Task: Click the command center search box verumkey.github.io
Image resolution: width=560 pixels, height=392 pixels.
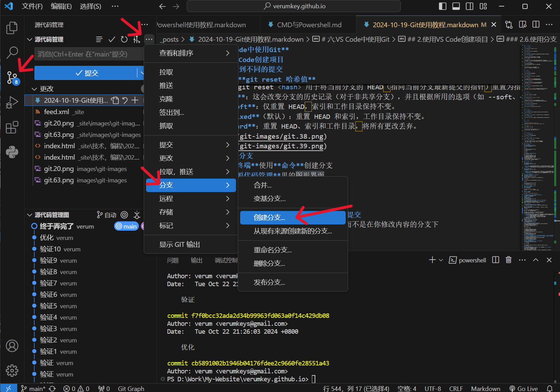Action: tap(294, 6)
